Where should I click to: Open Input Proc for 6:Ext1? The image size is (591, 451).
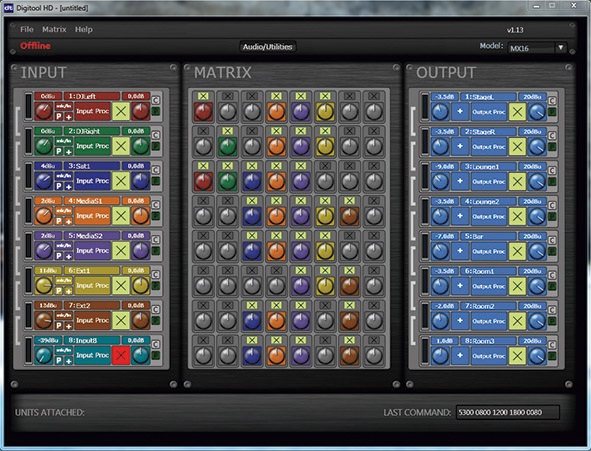pos(92,286)
